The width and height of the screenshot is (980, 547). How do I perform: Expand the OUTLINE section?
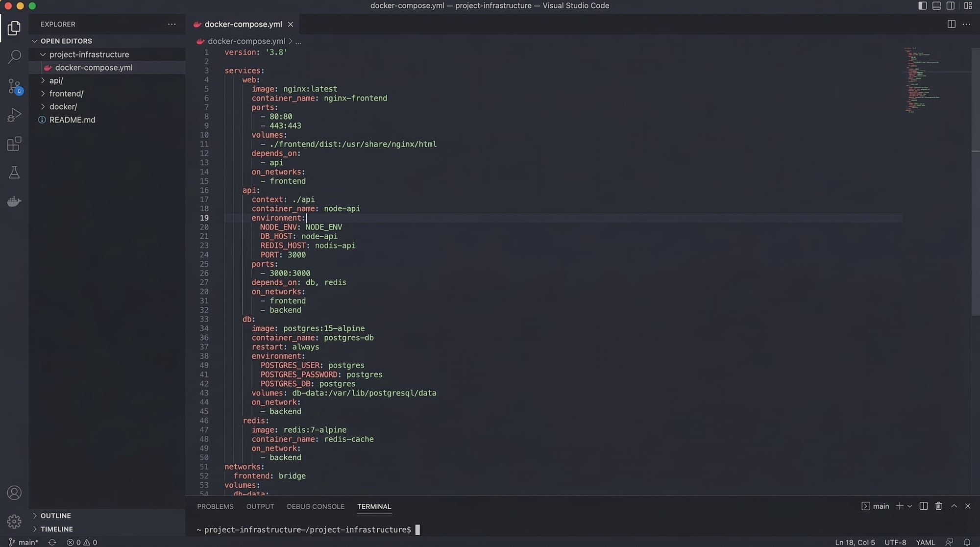pyautogui.click(x=55, y=516)
